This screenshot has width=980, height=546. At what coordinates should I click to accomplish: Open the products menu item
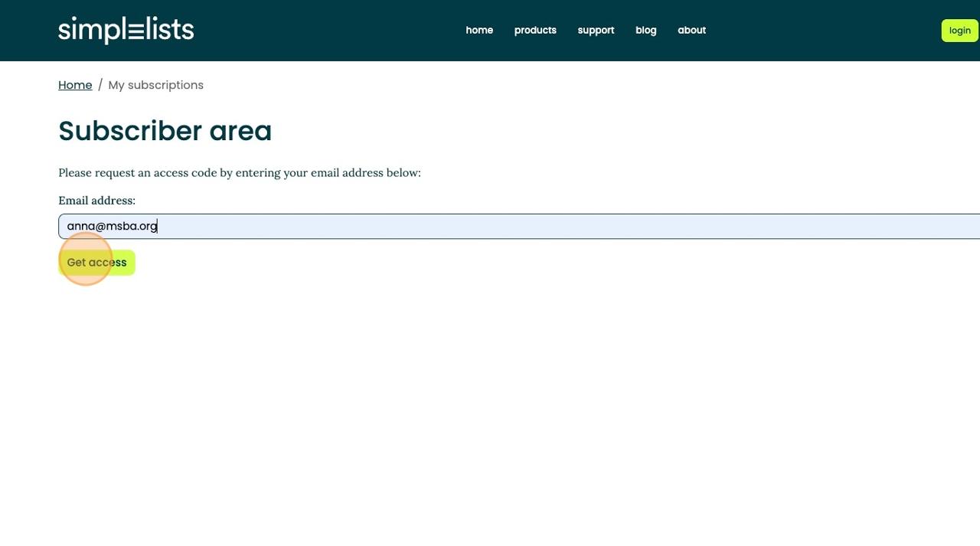click(535, 30)
